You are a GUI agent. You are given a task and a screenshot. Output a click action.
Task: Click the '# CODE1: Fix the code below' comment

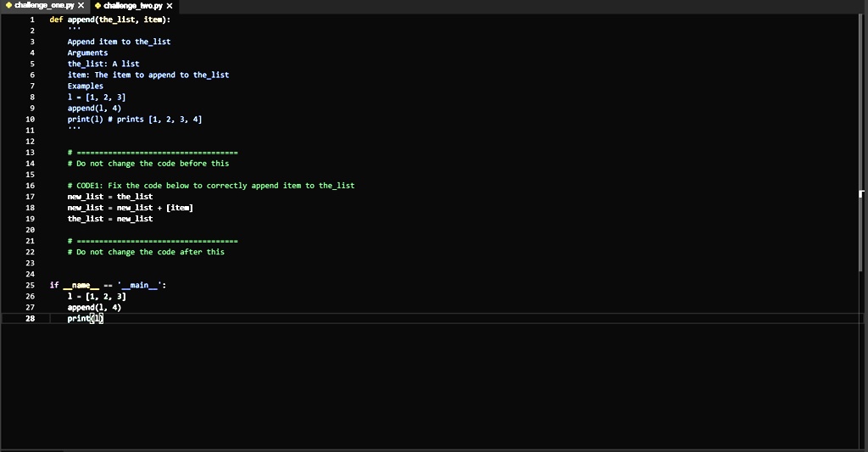(211, 186)
